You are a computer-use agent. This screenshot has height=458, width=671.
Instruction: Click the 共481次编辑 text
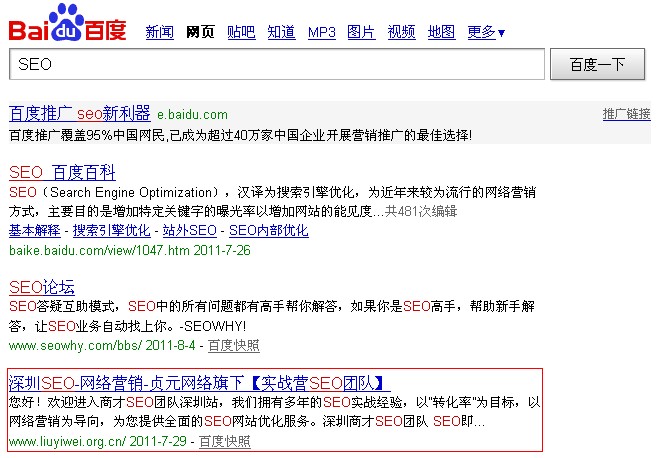(421, 211)
